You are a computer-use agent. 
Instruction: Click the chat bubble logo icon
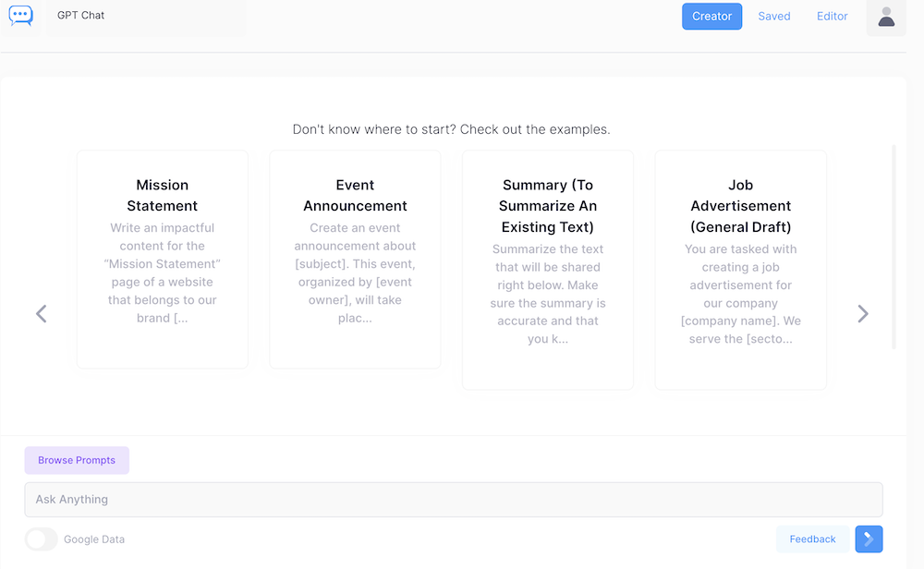pos(20,16)
